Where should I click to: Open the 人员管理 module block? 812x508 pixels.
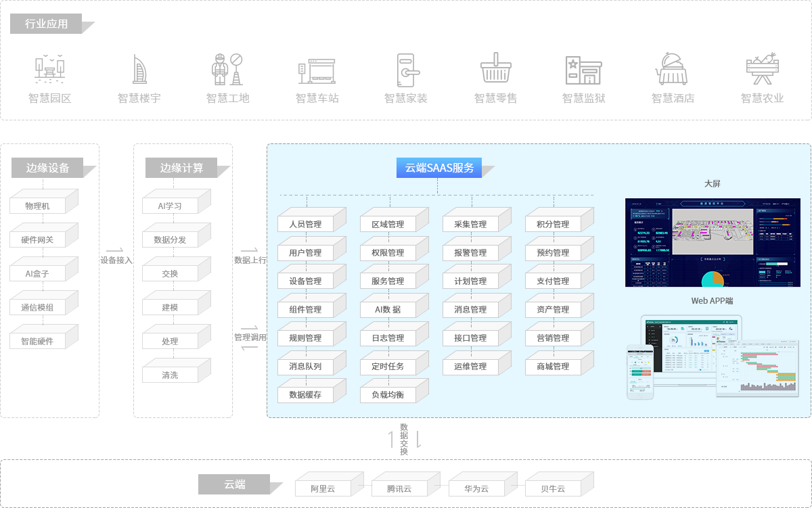click(306, 224)
